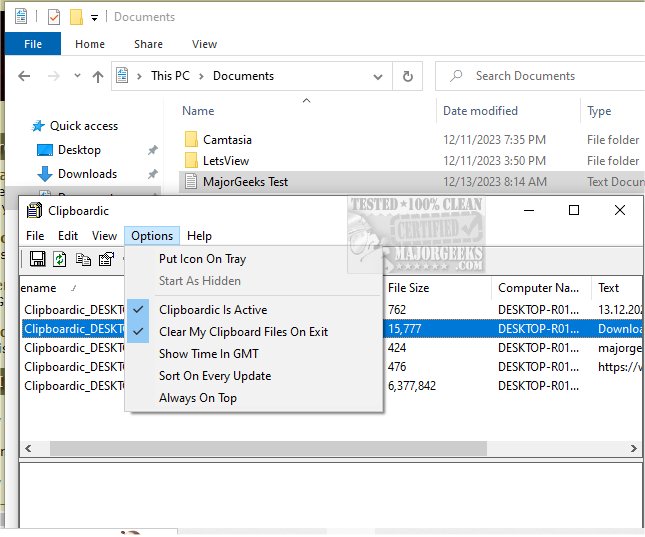Click the horizontal scrollbar thumb in Clipboardic

click(268, 448)
